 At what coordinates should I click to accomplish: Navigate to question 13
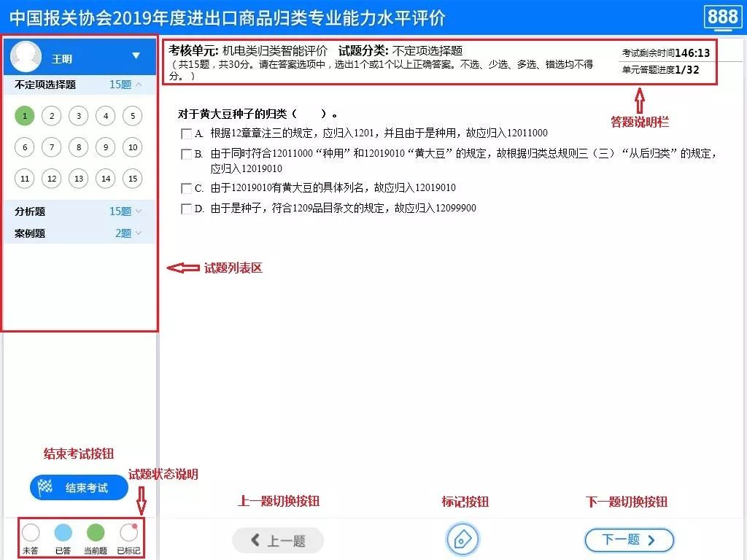[x=79, y=179]
